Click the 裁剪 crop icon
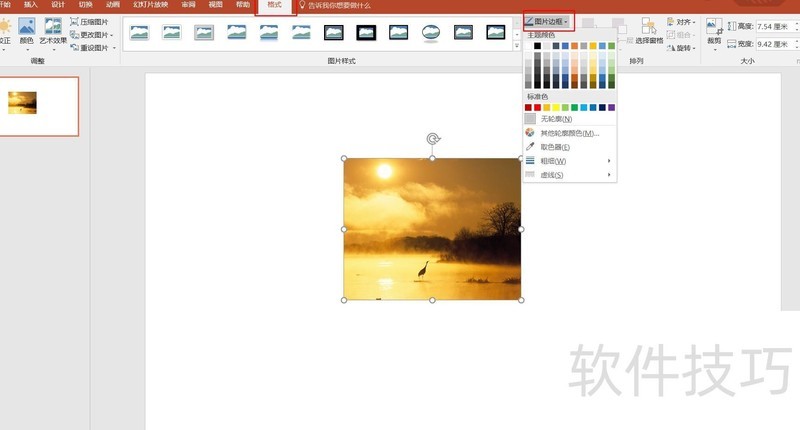Image resolution: width=800 pixels, height=430 pixels. pyautogui.click(x=713, y=26)
